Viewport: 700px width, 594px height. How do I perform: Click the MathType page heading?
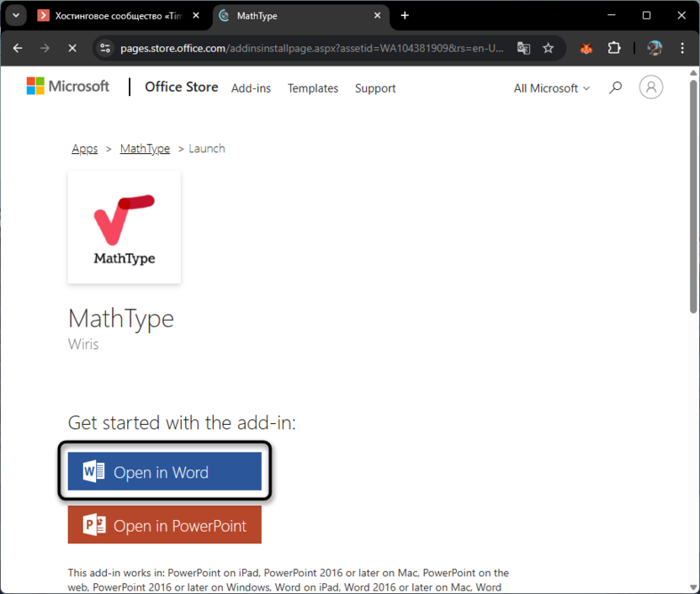[x=121, y=320]
